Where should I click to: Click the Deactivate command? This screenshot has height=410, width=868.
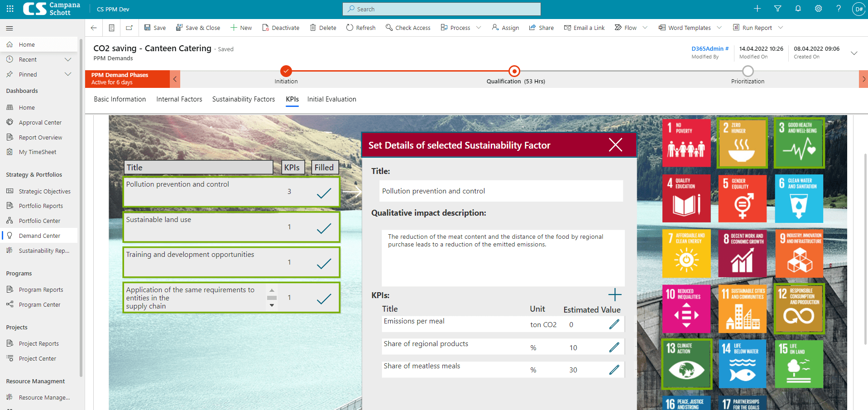tap(281, 28)
